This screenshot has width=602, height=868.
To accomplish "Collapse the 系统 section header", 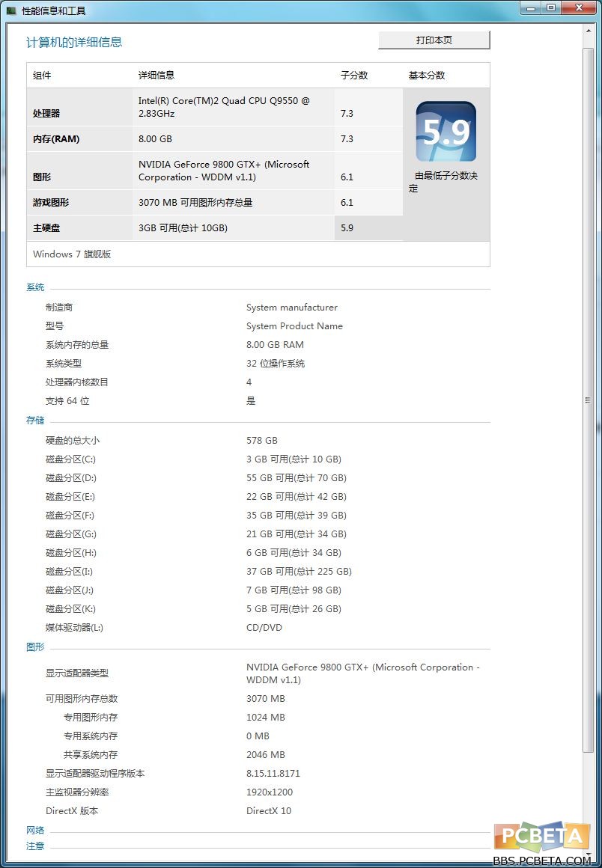I will pos(35,287).
